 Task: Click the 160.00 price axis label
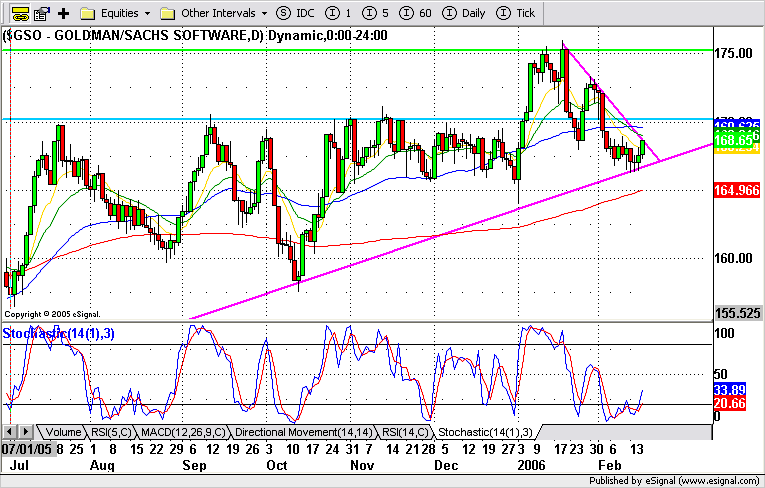click(x=733, y=258)
